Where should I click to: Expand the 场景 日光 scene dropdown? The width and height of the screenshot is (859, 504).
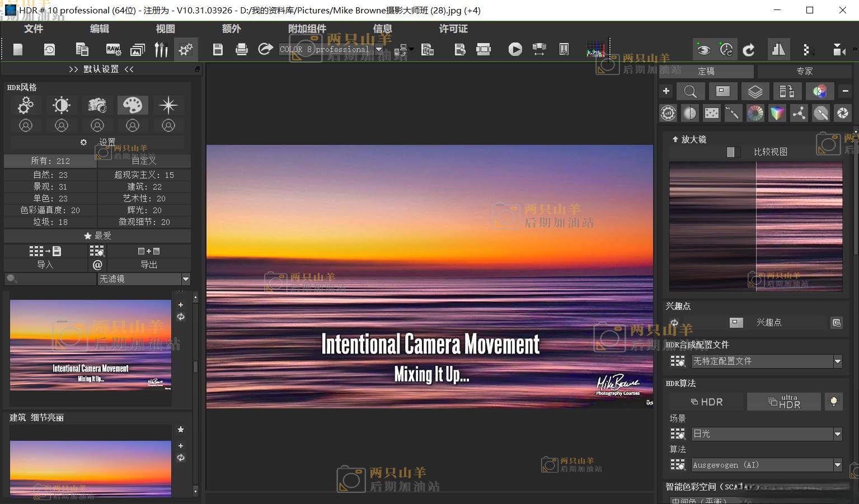click(837, 434)
